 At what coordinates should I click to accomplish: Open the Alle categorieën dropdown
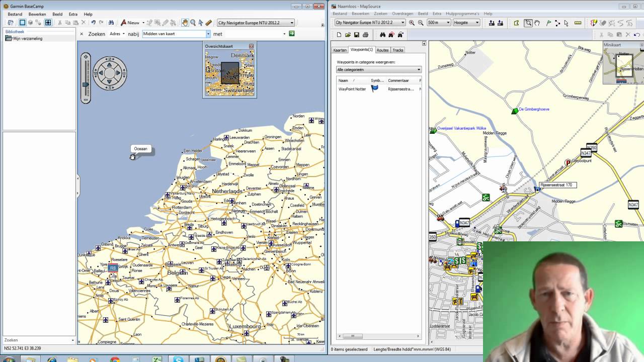(419, 69)
